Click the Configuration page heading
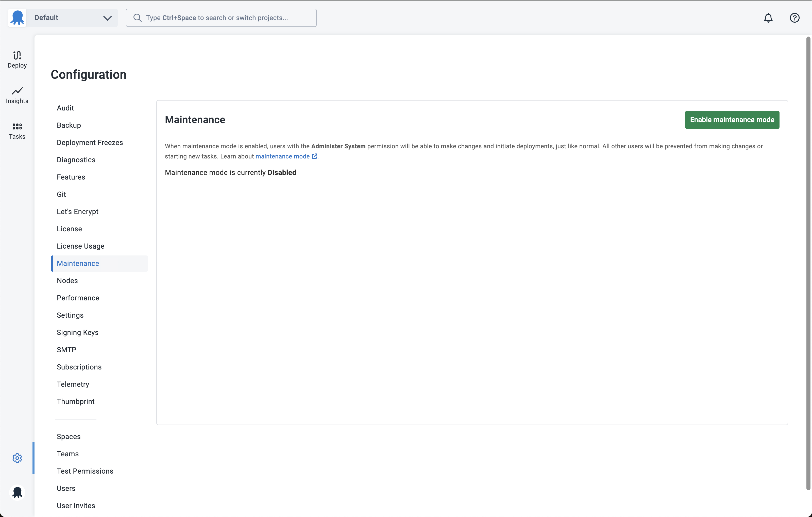 [x=88, y=75]
